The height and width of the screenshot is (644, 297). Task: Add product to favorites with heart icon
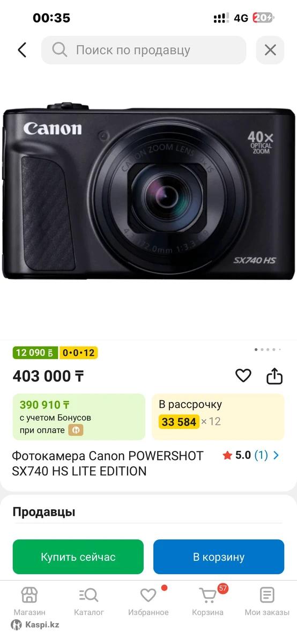[243, 376]
